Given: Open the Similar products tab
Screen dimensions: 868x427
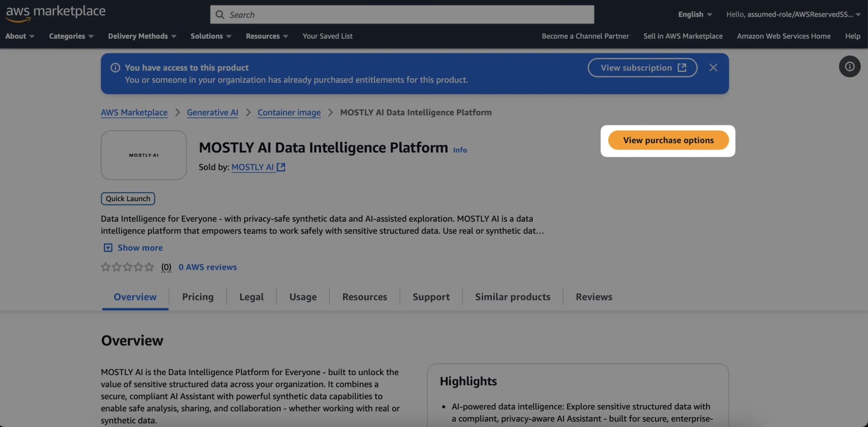Looking at the screenshot, I should (x=513, y=297).
